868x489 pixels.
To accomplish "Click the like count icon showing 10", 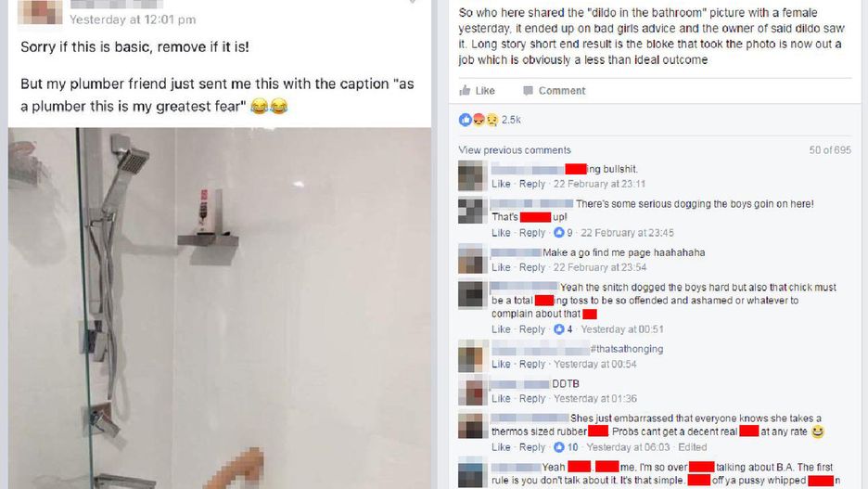I will click(x=559, y=447).
